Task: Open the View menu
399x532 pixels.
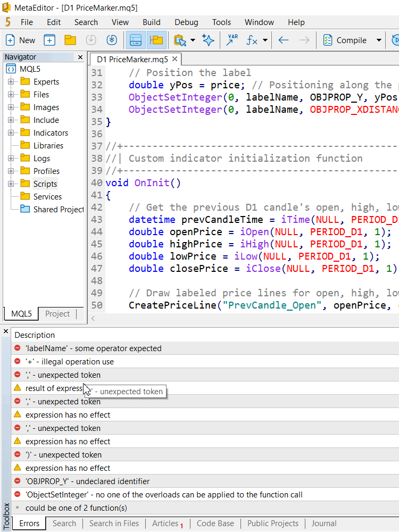Action: click(120, 22)
